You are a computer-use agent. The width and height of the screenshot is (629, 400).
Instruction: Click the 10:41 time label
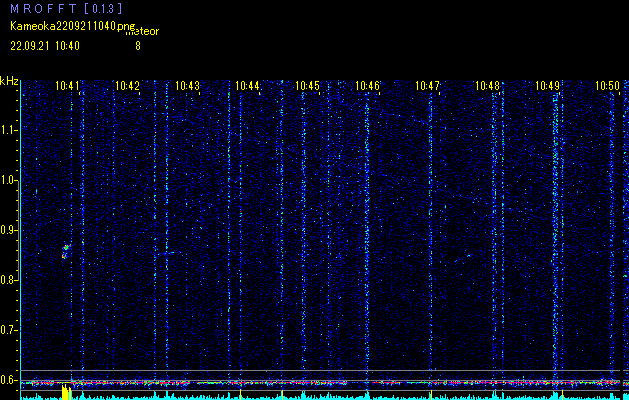67,86
